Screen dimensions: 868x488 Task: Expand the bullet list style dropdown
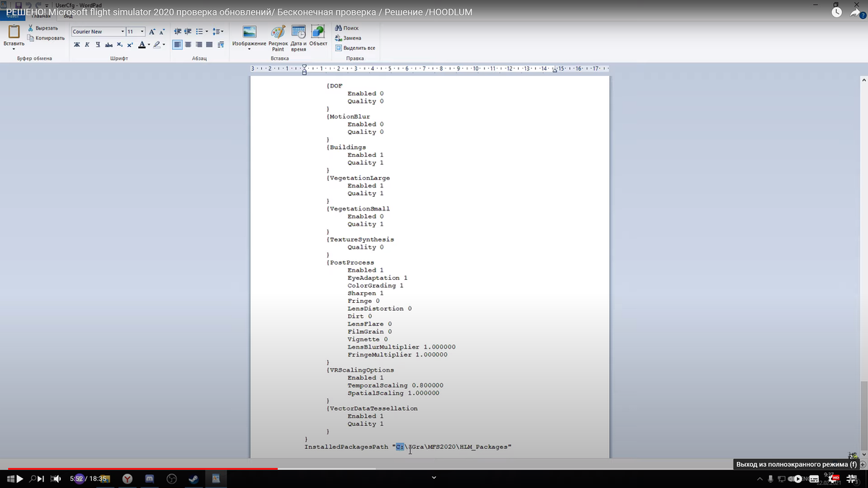pos(206,32)
